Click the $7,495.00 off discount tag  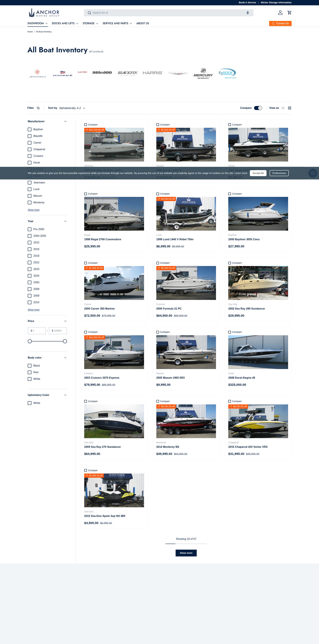pos(94,268)
